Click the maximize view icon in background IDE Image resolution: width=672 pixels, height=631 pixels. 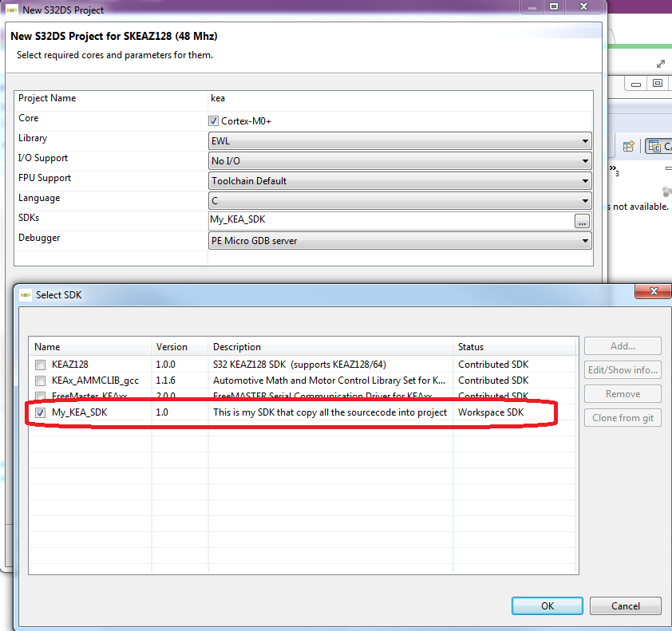coord(658,83)
